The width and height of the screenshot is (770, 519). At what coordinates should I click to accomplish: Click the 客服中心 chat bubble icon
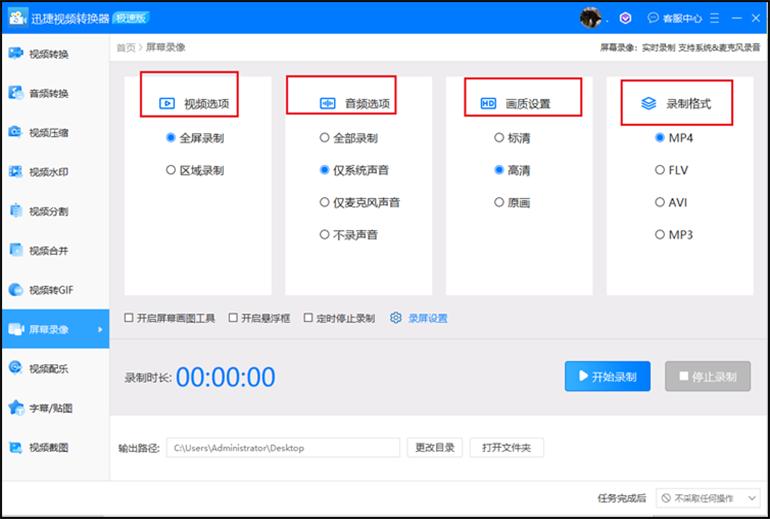[x=653, y=18]
